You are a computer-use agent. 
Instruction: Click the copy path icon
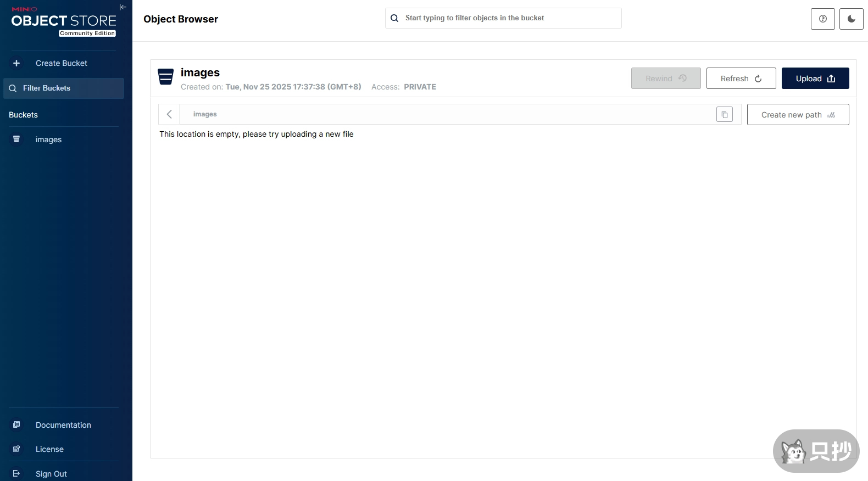click(x=724, y=115)
